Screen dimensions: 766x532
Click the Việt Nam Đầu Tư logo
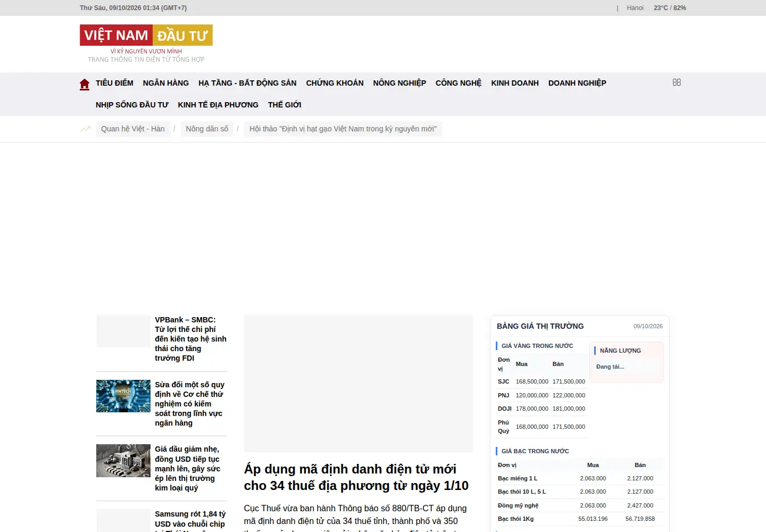coord(146,44)
